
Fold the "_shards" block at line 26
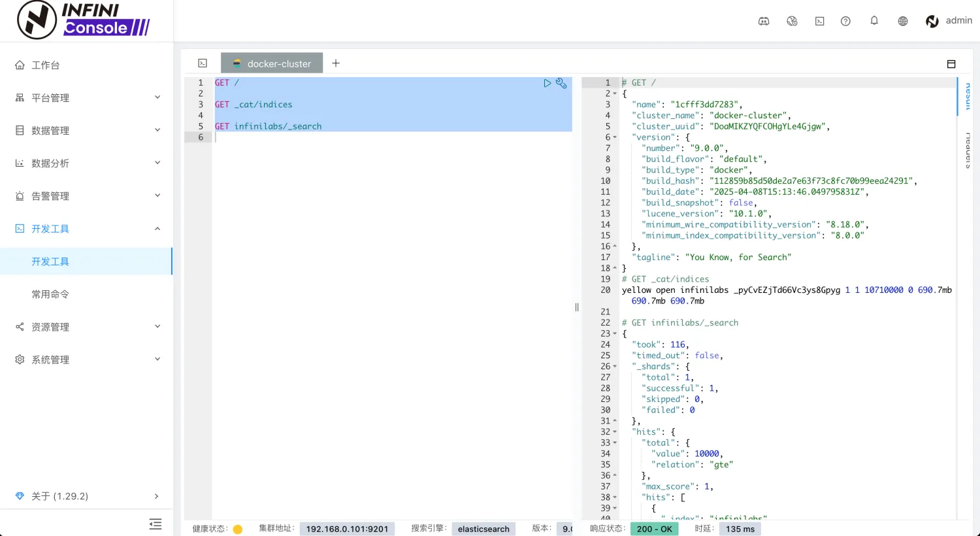coord(615,366)
